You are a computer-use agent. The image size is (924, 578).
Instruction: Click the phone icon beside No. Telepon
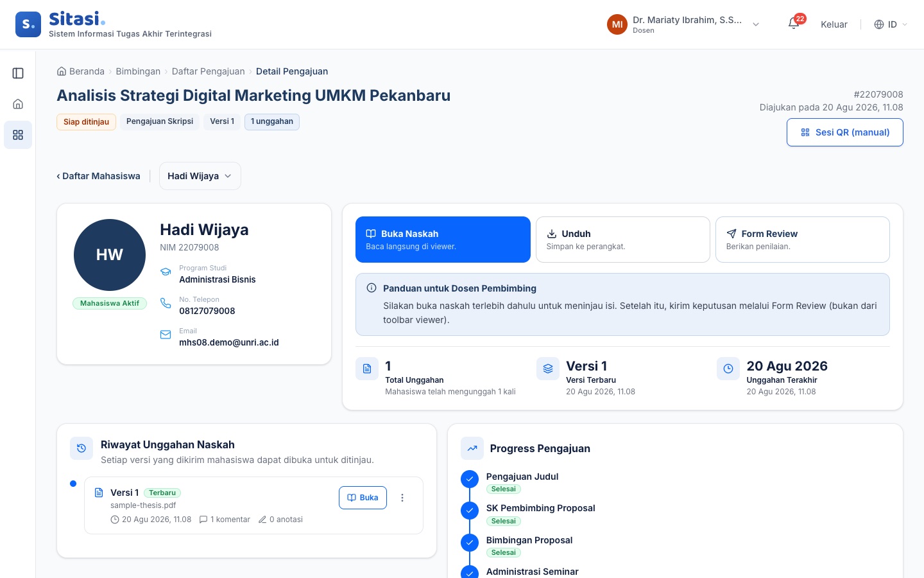coord(166,303)
